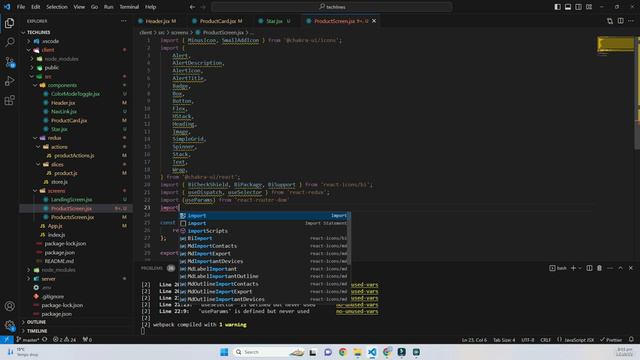640x360 pixels.
Task: Open the Manage gear in activity bar
Action: tap(9, 325)
